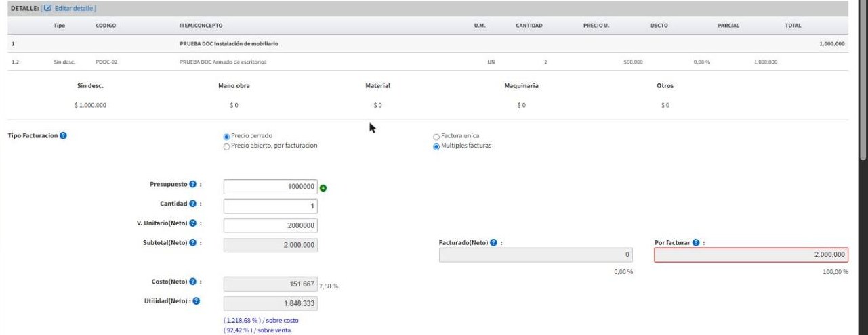Click the PRECIO U. column header
Viewport: 868px width, 335px height.
pos(596,26)
